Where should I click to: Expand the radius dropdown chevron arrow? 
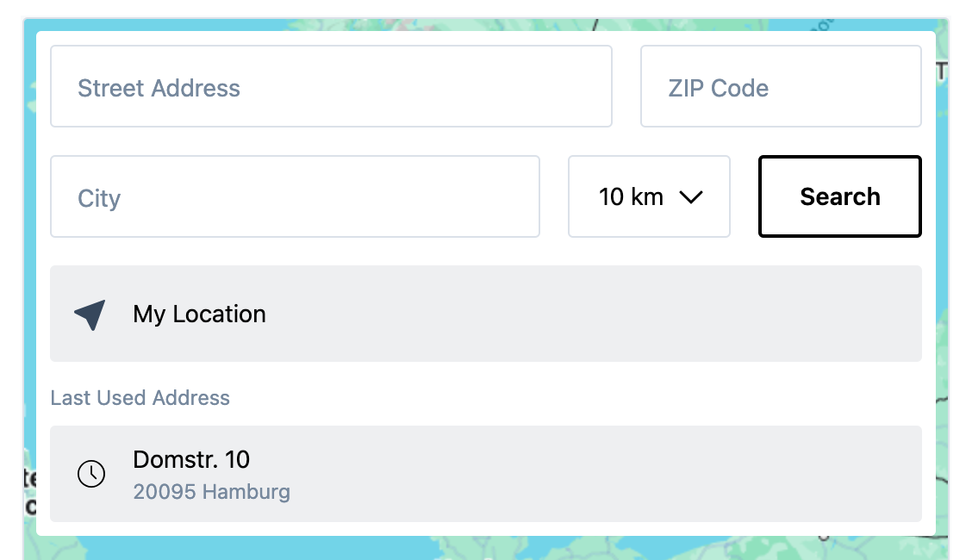(x=691, y=197)
